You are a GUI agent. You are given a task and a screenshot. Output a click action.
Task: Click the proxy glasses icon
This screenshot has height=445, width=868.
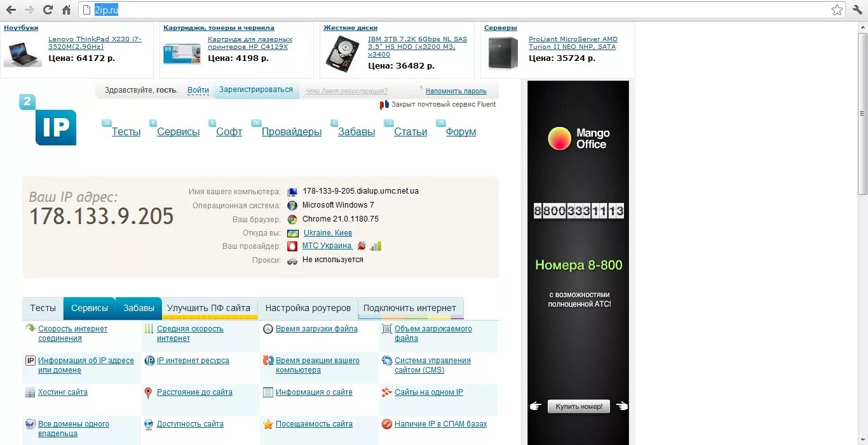pos(292,260)
